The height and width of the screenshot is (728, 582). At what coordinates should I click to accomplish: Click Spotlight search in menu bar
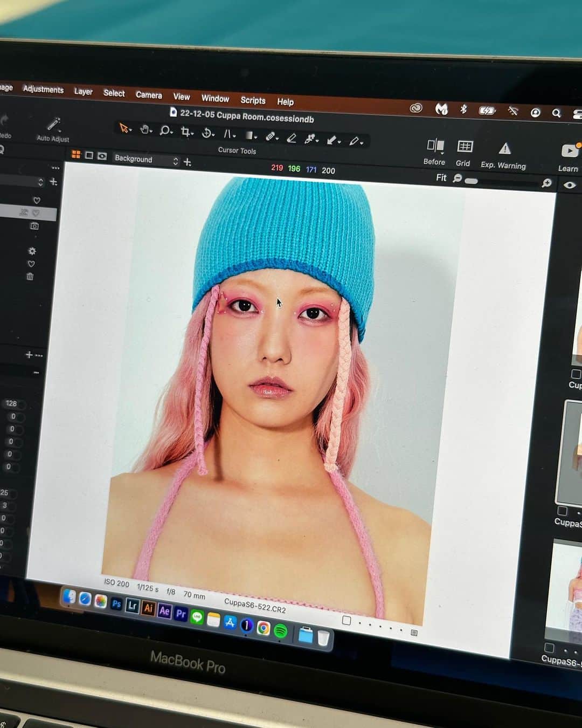[x=556, y=113]
